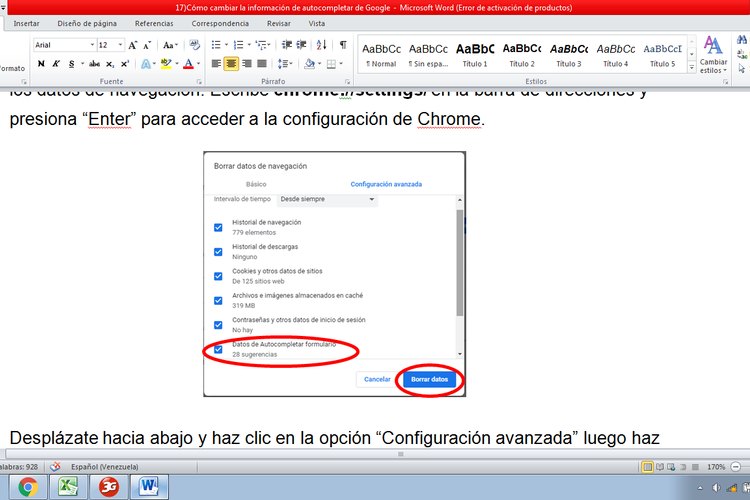Sort text with the A-Z icon
Image resolution: width=750 pixels, height=500 pixels.
click(x=321, y=45)
